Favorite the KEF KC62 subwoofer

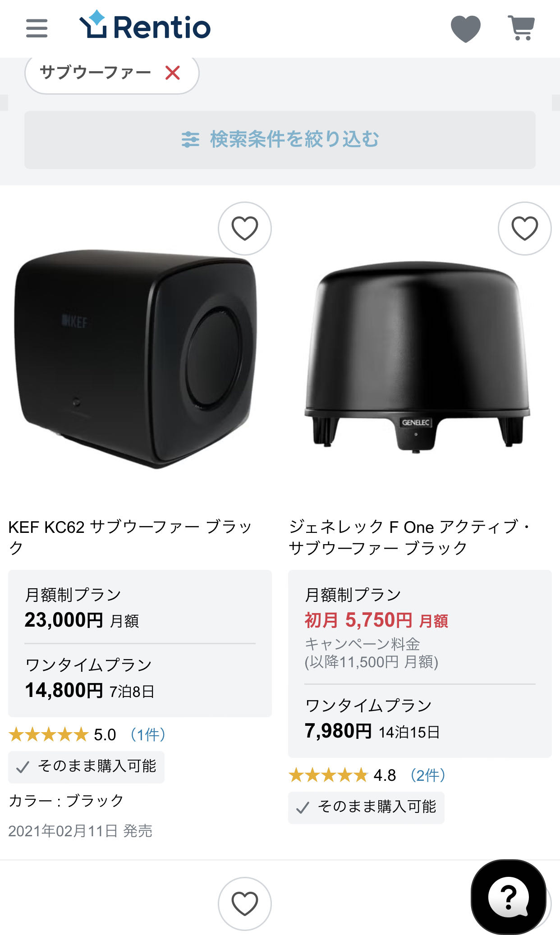coord(244,229)
